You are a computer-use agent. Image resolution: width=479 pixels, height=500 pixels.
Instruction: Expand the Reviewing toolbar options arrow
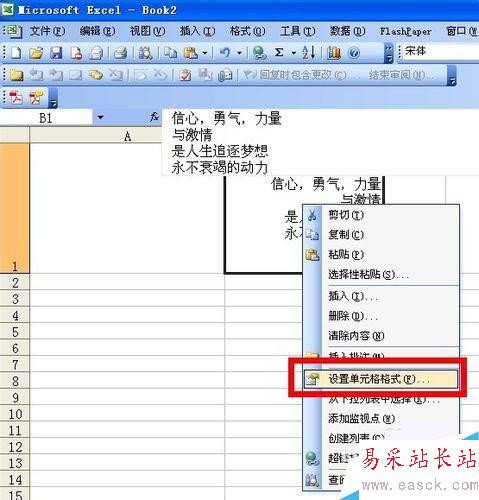451,75
